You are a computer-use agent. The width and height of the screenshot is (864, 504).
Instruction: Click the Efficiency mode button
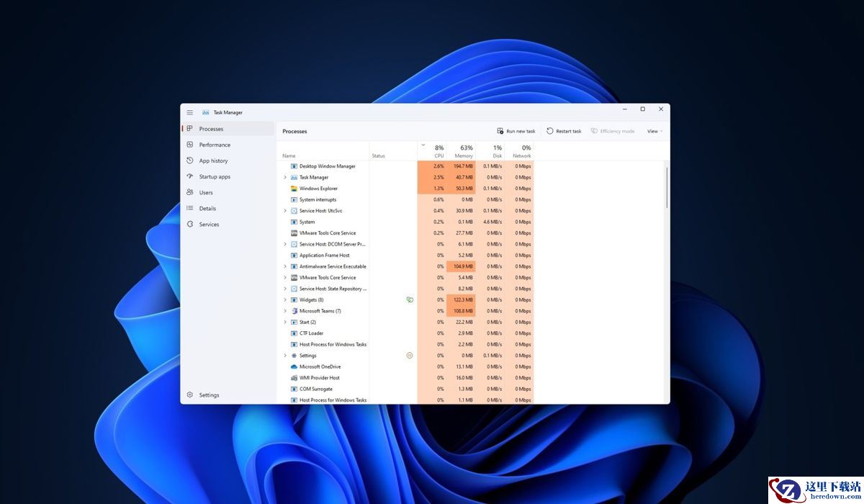click(613, 131)
